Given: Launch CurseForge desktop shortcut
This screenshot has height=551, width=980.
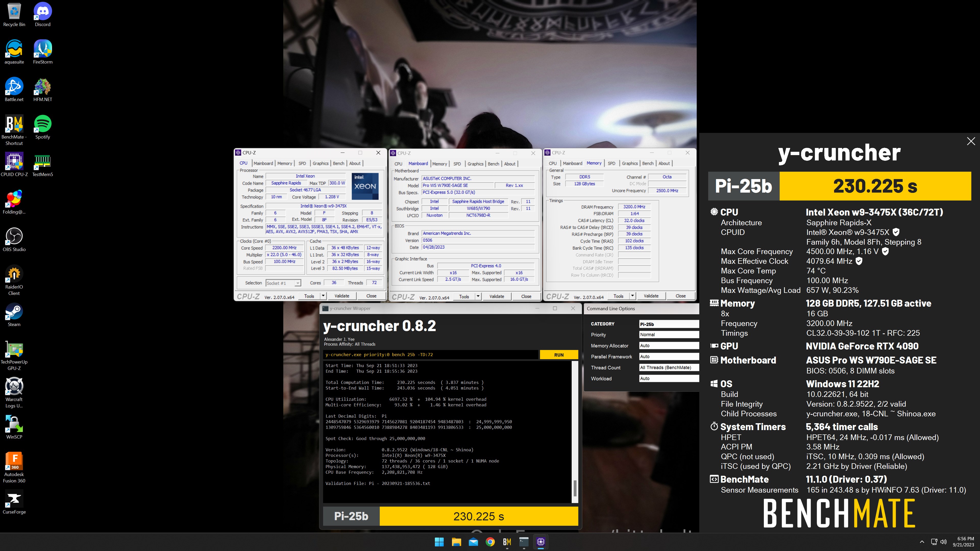Looking at the screenshot, I should click(14, 502).
